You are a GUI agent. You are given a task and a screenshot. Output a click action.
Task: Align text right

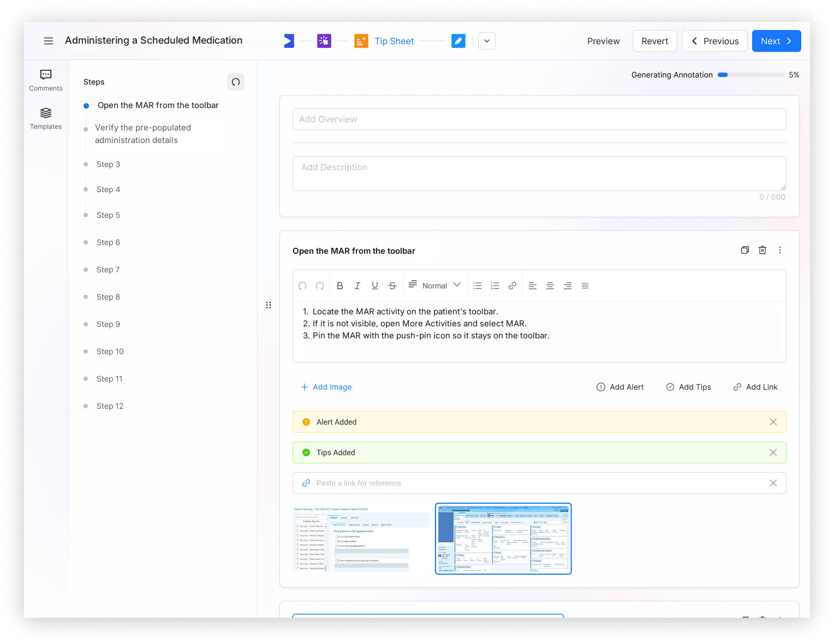pyautogui.click(x=568, y=285)
